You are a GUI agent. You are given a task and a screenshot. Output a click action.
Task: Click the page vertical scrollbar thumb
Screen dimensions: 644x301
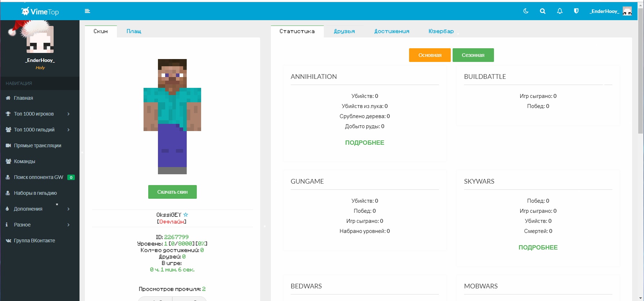click(x=640, y=71)
